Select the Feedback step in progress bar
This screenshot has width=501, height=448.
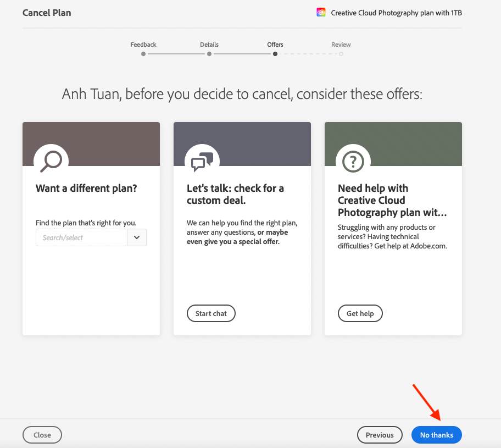143,45
